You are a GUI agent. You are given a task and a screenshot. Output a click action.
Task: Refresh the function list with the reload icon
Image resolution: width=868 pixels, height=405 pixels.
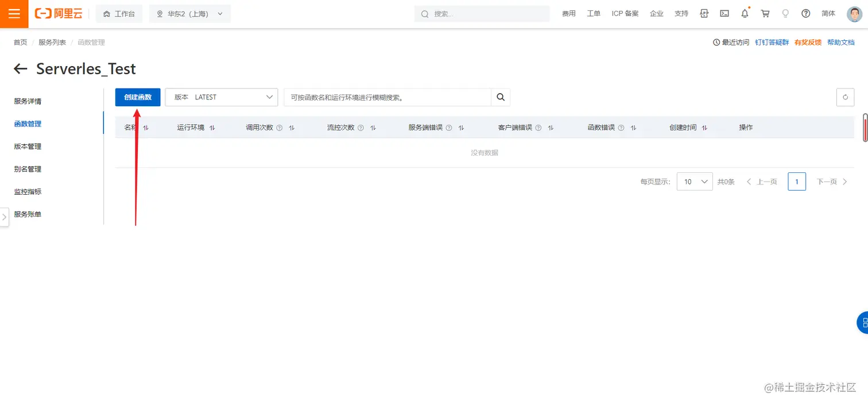(844, 97)
